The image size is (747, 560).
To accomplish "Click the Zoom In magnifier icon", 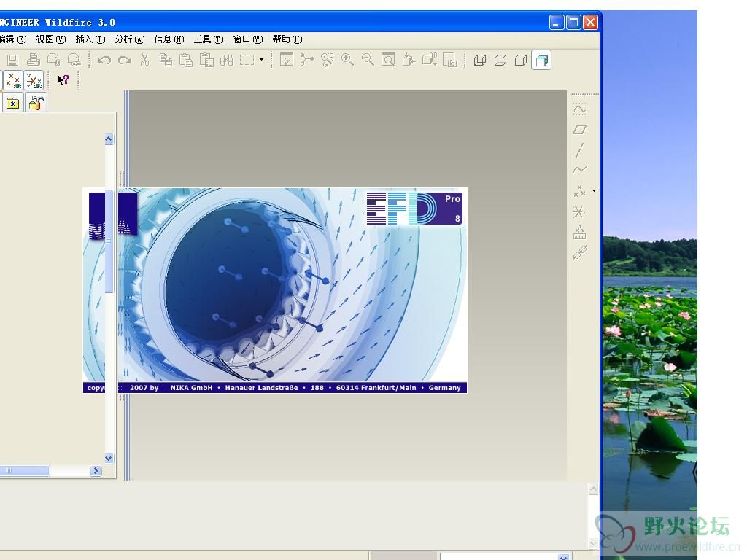I will (347, 60).
